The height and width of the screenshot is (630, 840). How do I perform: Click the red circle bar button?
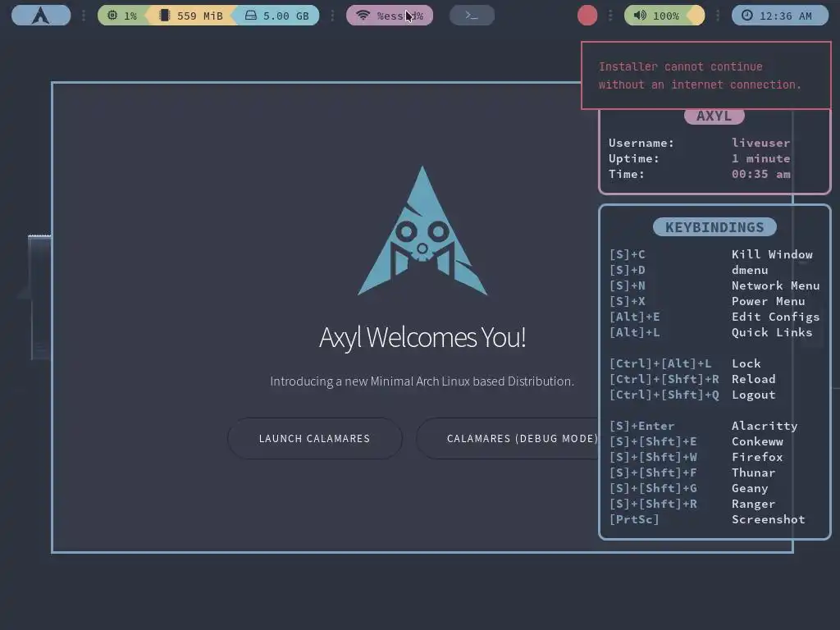pos(587,16)
